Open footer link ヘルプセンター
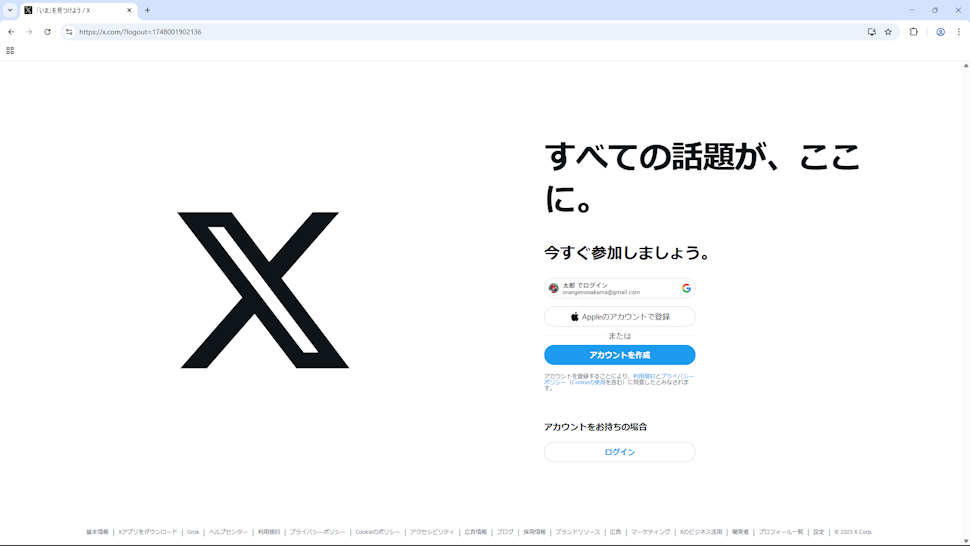970x546 pixels. 228,532
